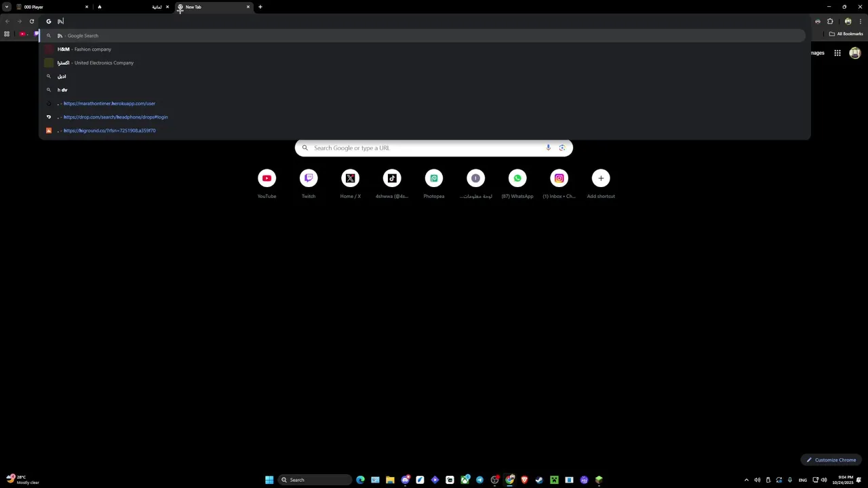This screenshot has height=488, width=868.
Task: Open the YouTube bookmark in bookmarks bar
Action: click(x=22, y=34)
